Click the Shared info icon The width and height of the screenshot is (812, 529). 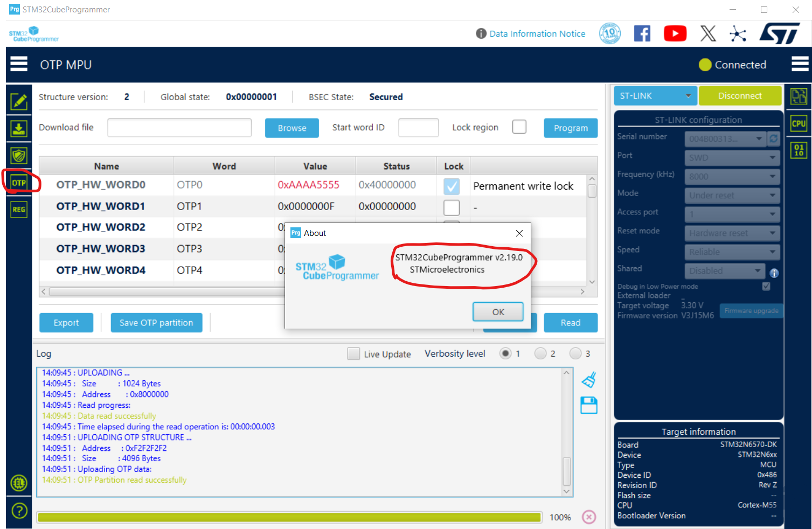774,273
